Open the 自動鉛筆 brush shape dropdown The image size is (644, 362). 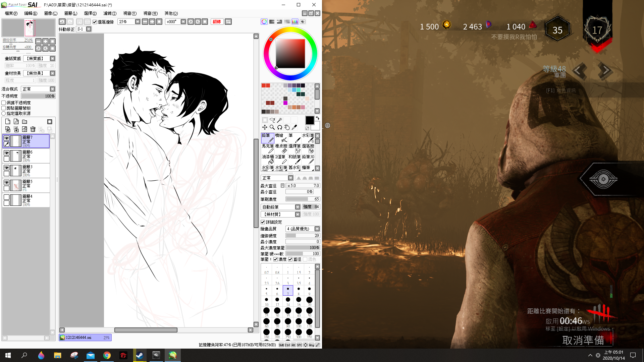pos(298,207)
